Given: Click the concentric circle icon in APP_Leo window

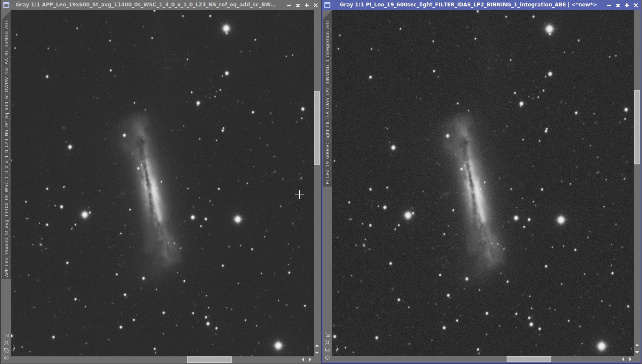Looking at the screenshot, I should 6,358.
